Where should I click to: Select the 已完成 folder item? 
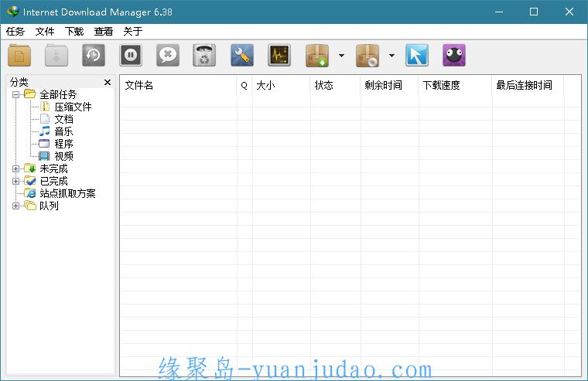pyautogui.click(x=53, y=181)
